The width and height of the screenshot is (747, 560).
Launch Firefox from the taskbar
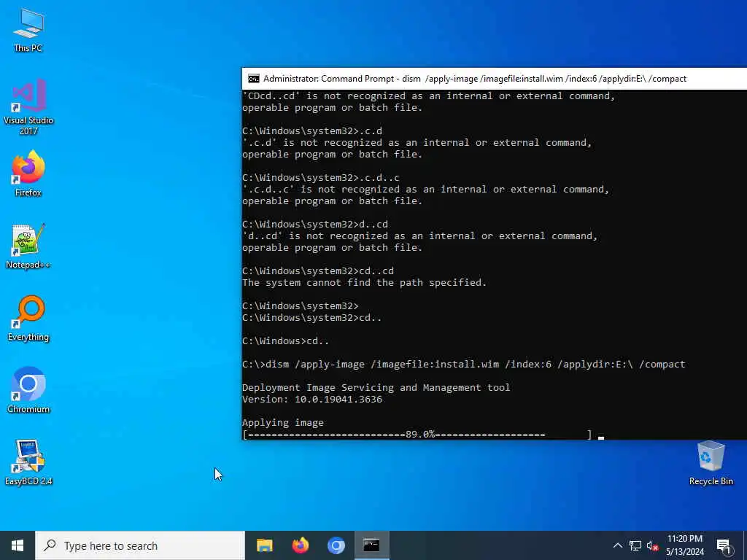[300, 545]
